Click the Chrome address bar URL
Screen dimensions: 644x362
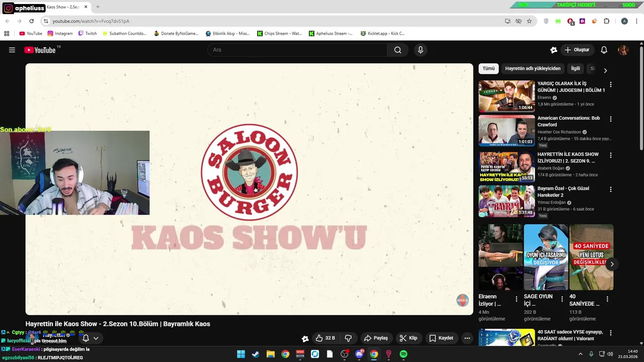[x=91, y=21]
